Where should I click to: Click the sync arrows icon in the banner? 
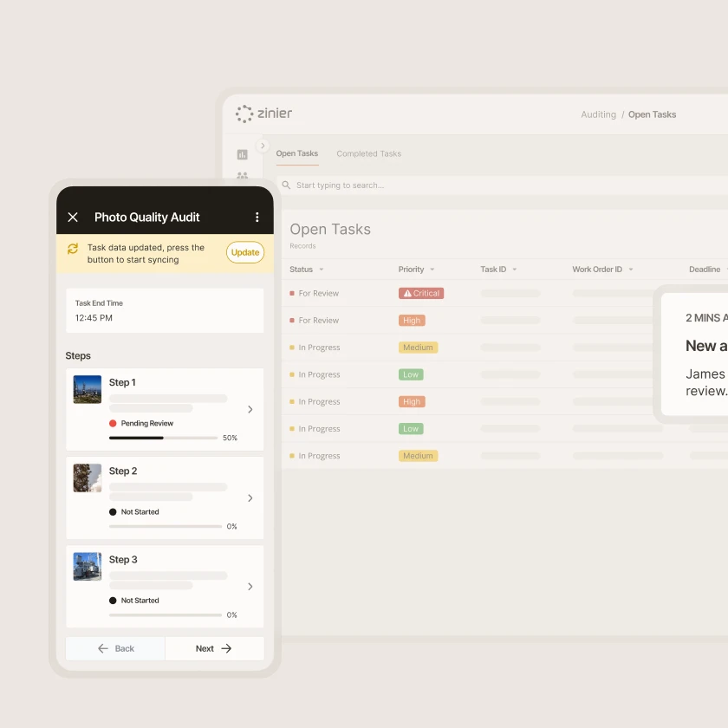(73, 249)
